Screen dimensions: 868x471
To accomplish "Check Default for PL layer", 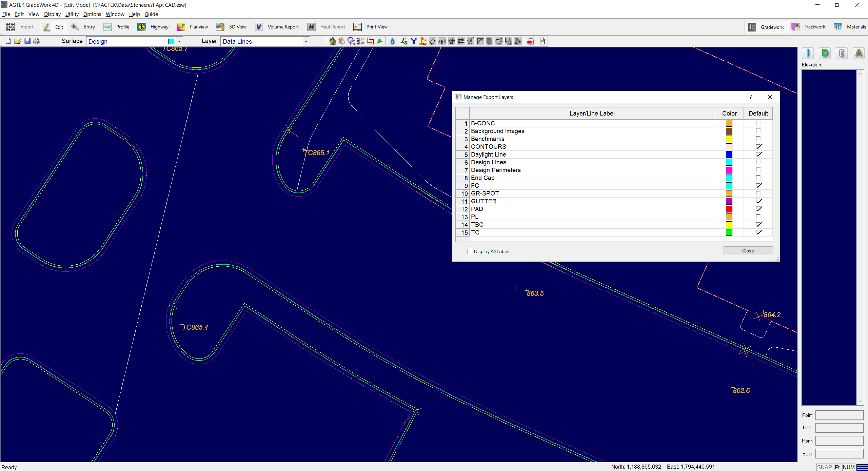I will point(758,217).
